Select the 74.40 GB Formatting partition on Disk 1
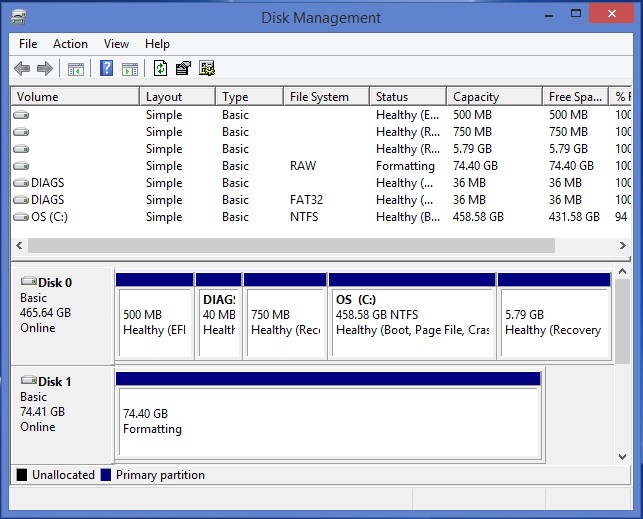This screenshot has width=643, height=519. [328, 421]
